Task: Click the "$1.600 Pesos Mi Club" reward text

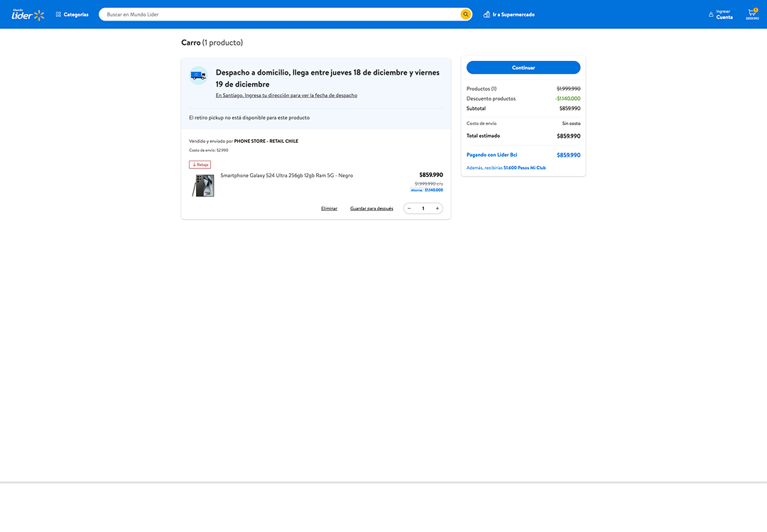Action: (524, 168)
